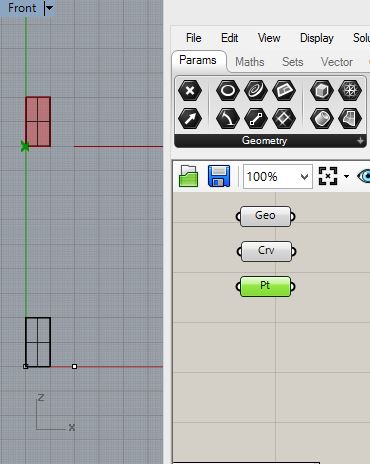Viewport: 370px width, 464px height.
Task: Pick the Line parameter icon
Action: (x=256, y=118)
